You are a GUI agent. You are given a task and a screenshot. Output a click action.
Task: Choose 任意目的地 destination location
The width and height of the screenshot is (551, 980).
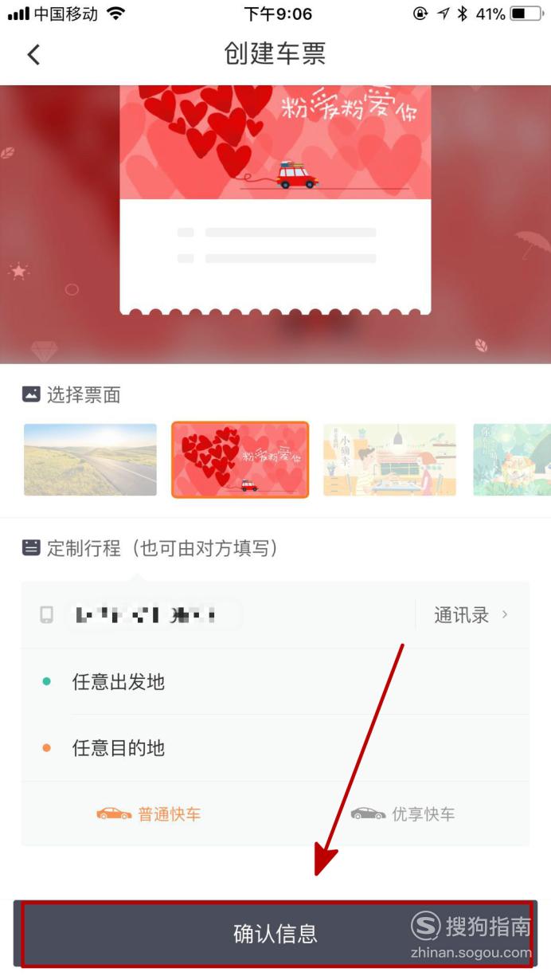click(275, 747)
